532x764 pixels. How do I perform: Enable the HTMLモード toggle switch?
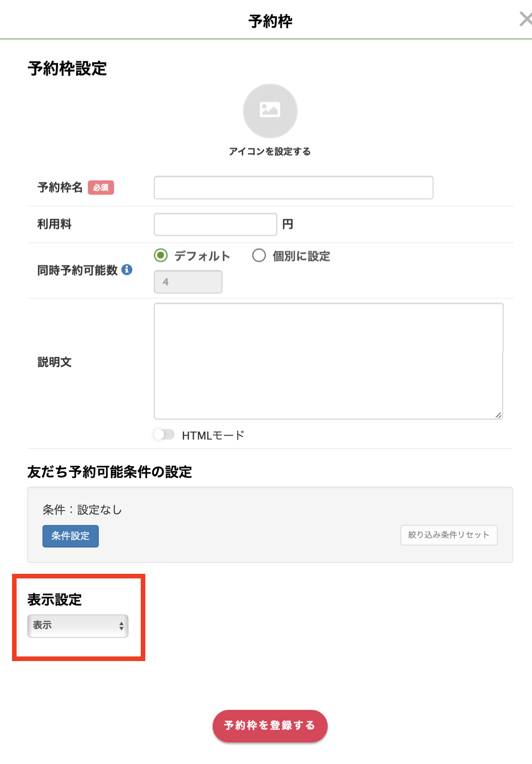pos(164,435)
